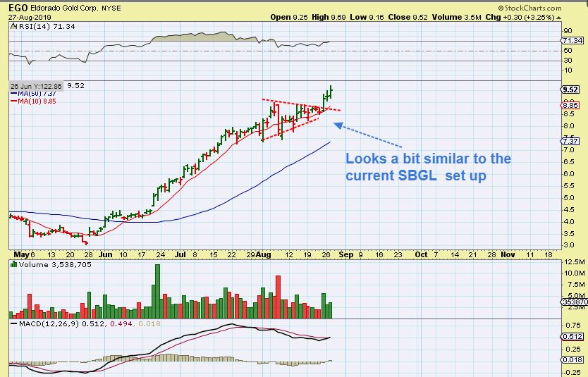The image size is (588, 377).
Task: Click the 26 Jun Y:122.86 crosshair readout
Action: (36, 86)
